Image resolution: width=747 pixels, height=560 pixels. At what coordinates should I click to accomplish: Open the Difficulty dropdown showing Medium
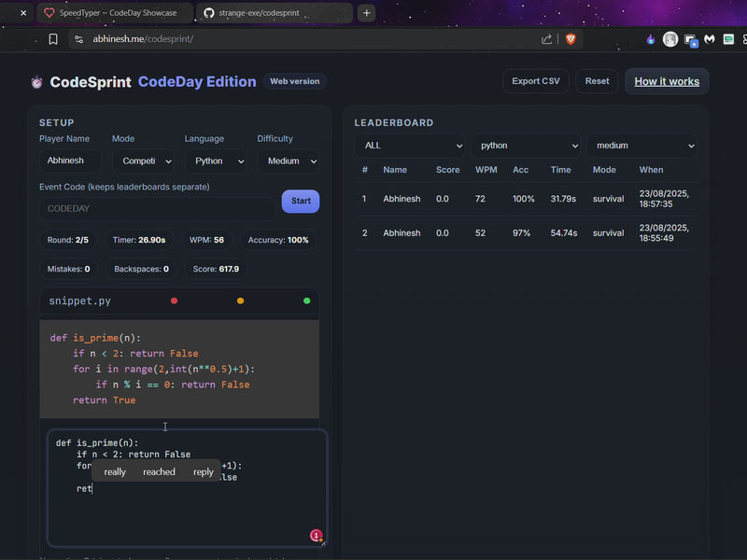tap(289, 161)
